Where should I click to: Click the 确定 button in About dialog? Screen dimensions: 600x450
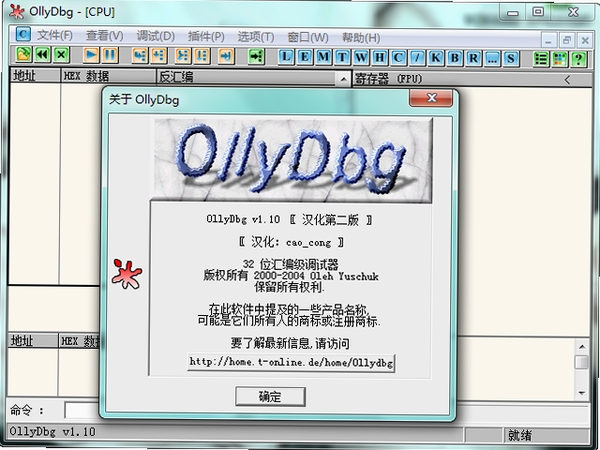tap(270, 396)
